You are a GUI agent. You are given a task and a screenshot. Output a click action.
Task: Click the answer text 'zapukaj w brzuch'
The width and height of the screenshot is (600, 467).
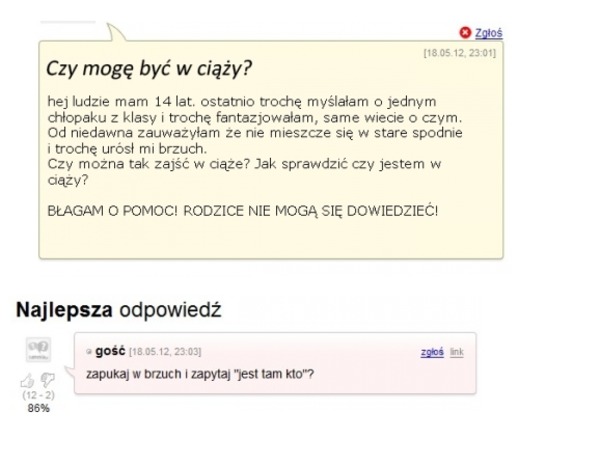(x=134, y=374)
